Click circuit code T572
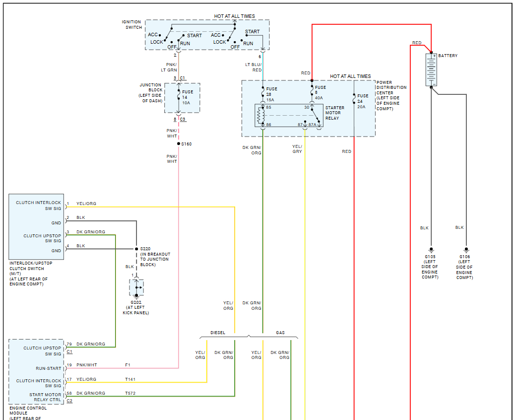The height and width of the screenshot is (420, 517). pyautogui.click(x=130, y=393)
